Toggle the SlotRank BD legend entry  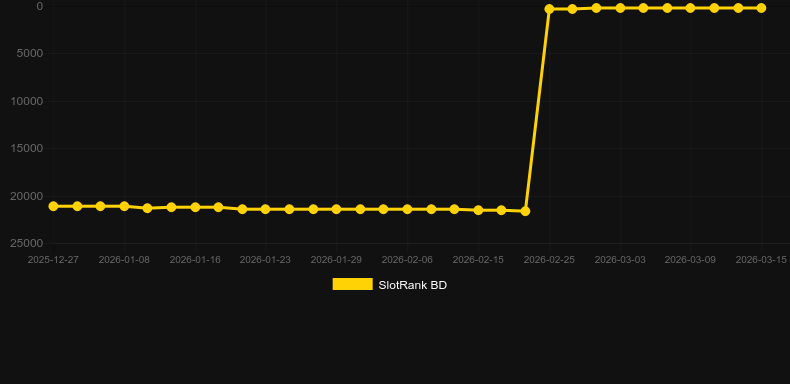pos(389,285)
